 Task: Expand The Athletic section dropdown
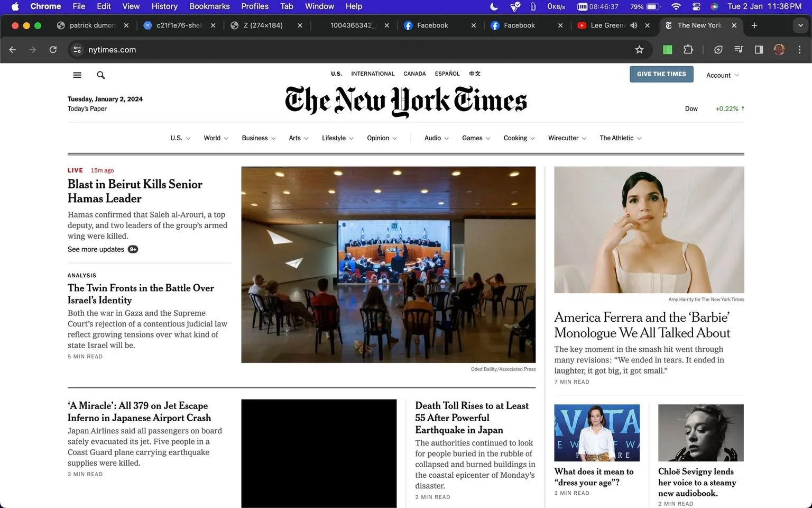pos(621,138)
